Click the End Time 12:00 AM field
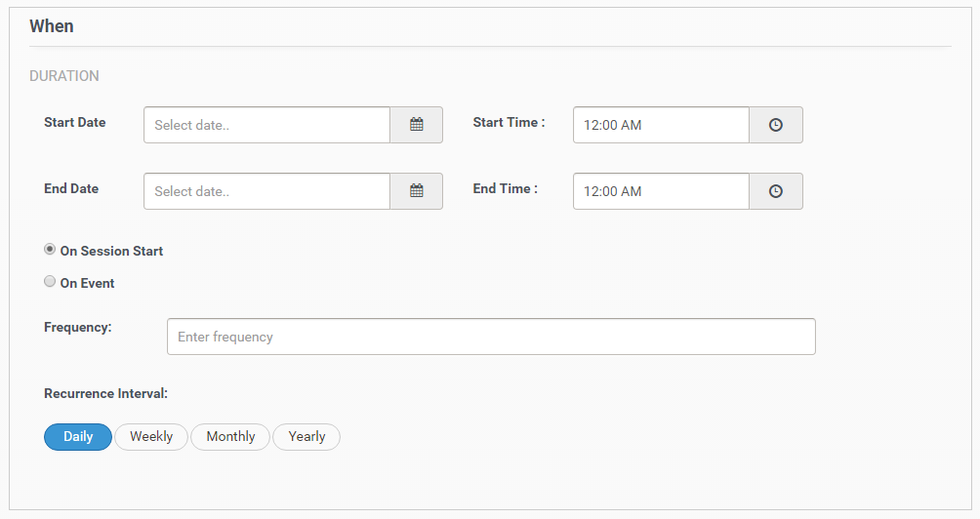 (x=661, y=191)
